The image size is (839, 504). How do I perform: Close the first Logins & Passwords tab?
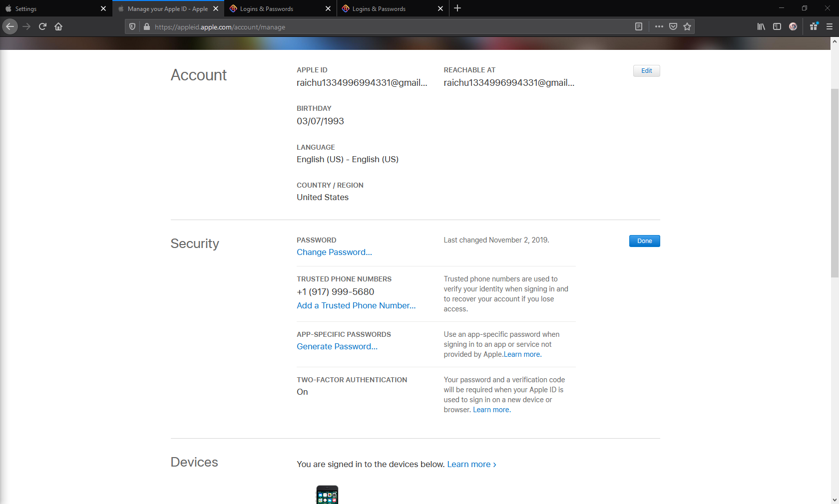[328, 8]
